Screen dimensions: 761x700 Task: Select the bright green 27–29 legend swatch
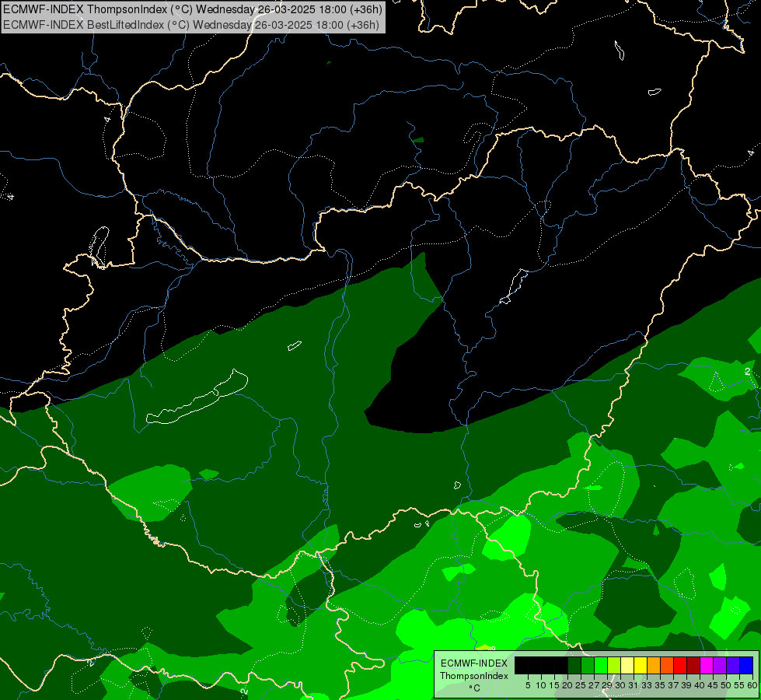pyautogui.click(x=601, y=665)
